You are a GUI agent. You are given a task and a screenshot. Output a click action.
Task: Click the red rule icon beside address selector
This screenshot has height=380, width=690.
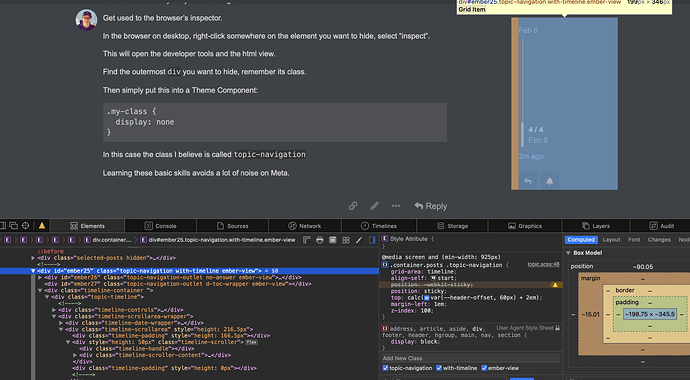(385, 328)
